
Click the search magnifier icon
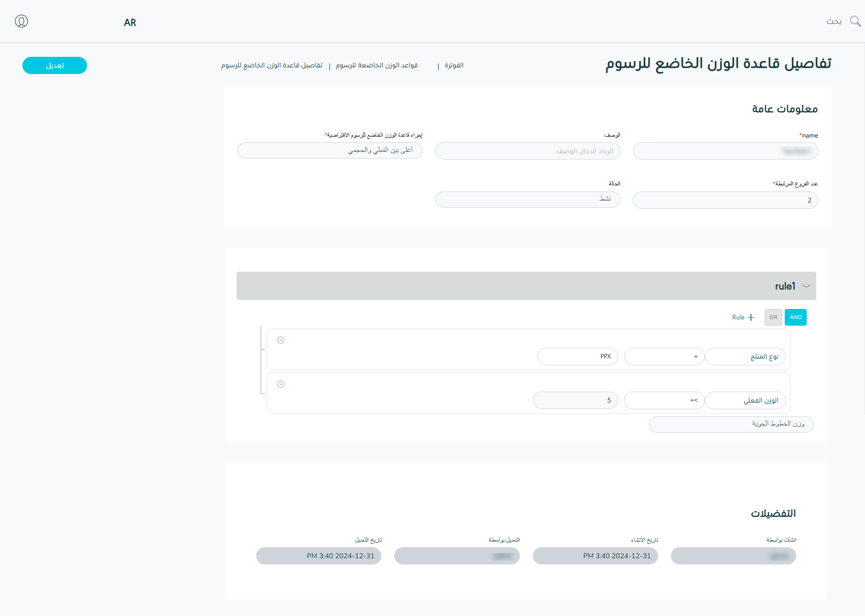coord(855,21)
